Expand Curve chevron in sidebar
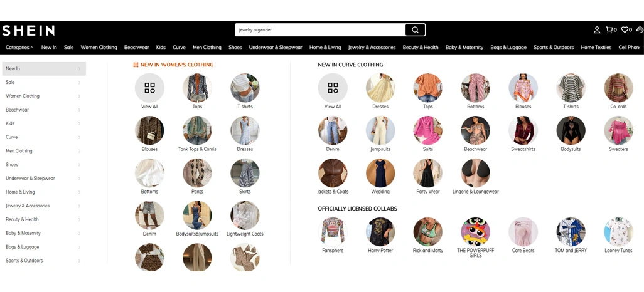The image size is (644, 292). pyautogui.click(x=79, y=137)
